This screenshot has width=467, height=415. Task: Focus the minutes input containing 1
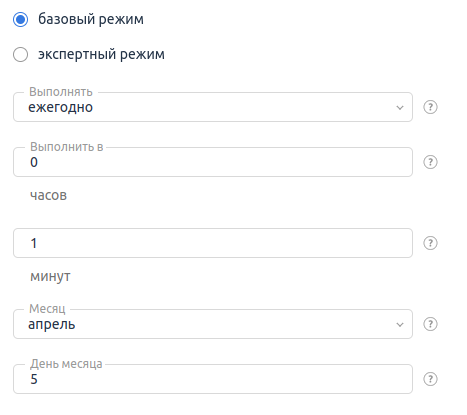click(x=213, y=243)
